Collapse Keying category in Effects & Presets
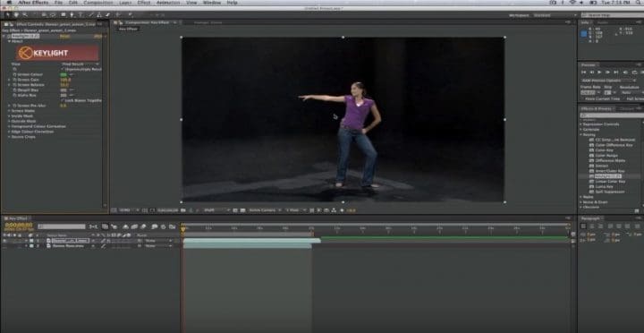644x333 pixels. coord(580,134)
